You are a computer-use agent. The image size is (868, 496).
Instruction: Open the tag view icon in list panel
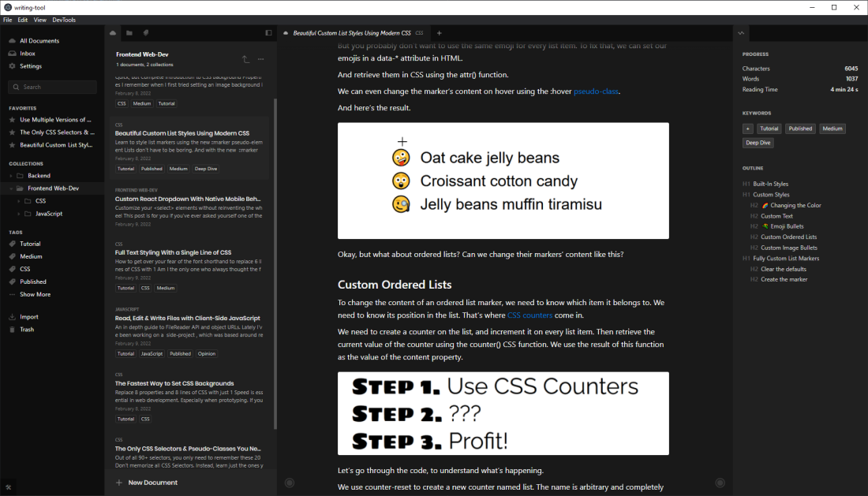(146, 33)
